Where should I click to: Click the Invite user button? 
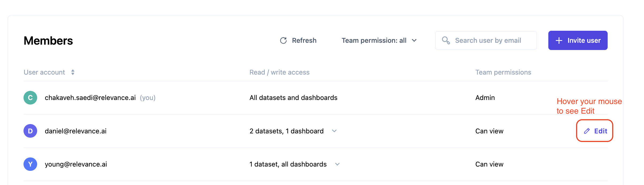pos(578,41)
